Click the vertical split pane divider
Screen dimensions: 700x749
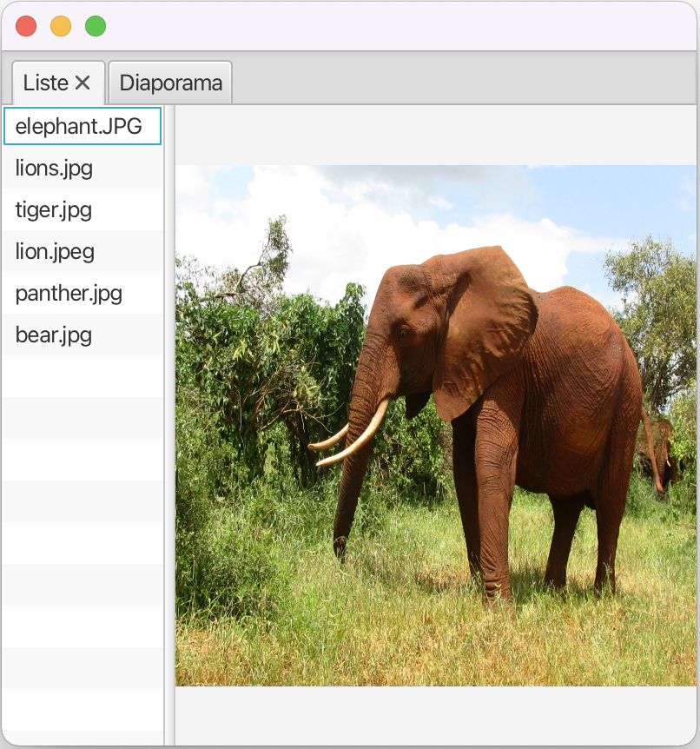click(169, 426)
